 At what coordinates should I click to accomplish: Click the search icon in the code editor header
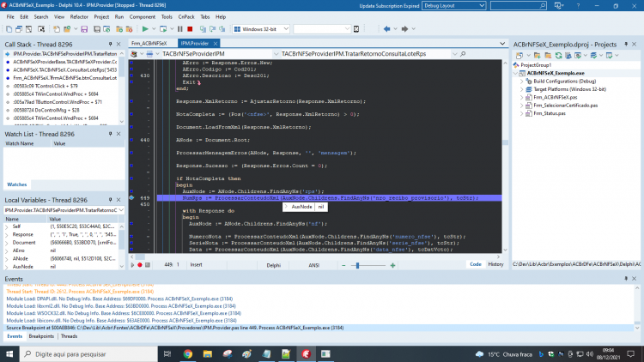click(x=463, y=54)
